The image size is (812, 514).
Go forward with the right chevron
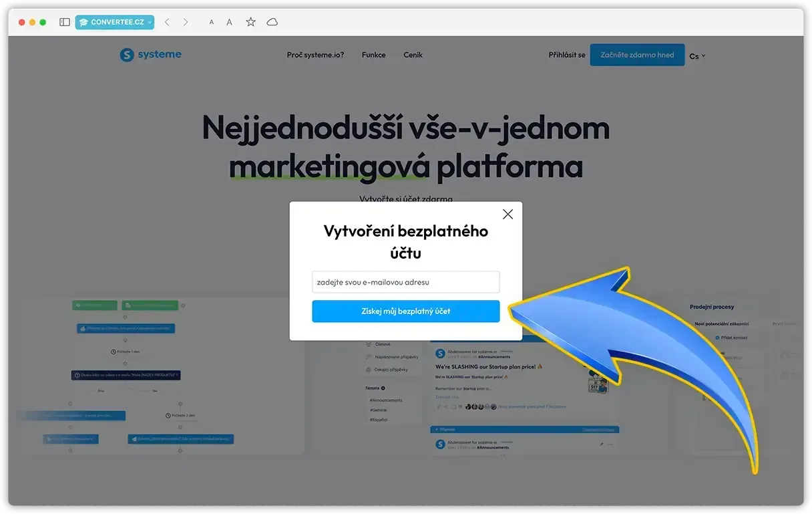point(186,22)
